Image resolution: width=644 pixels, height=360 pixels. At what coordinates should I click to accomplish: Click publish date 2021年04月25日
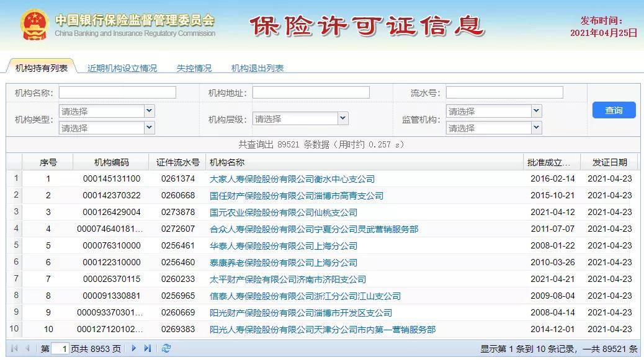[x=603, y=33]
